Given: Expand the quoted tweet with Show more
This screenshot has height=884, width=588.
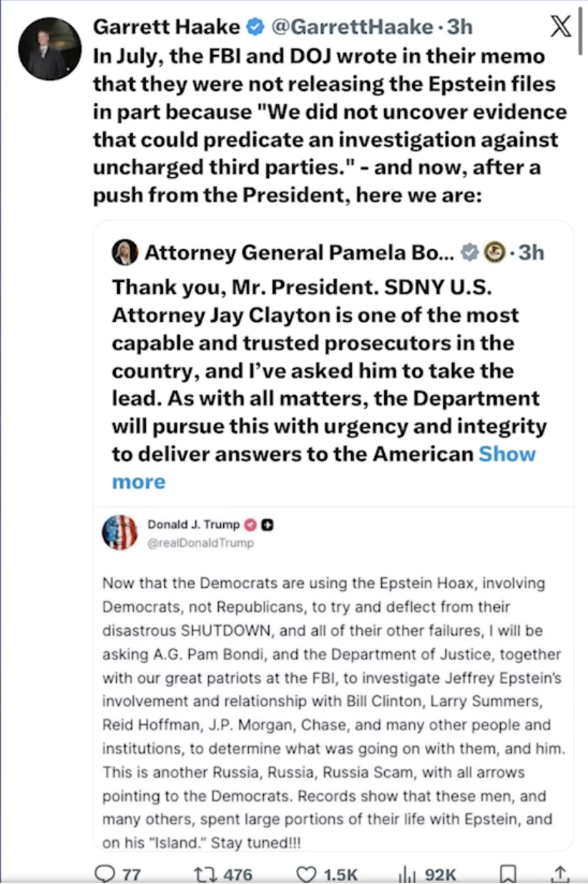Looking at the screenshot, I should coord(506,453).
